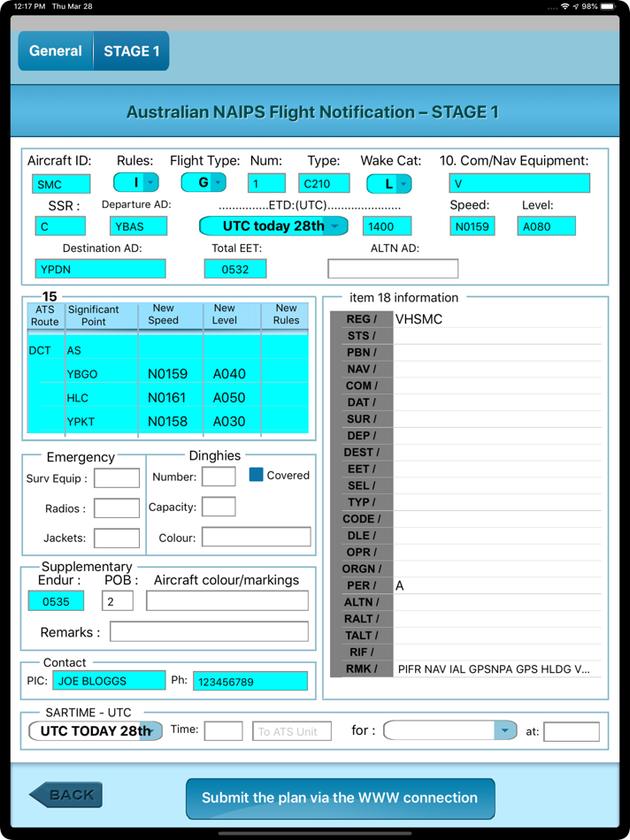Select the DCT route cell
Viewport: 630px width, 840px height.
[x=40, y=350]
